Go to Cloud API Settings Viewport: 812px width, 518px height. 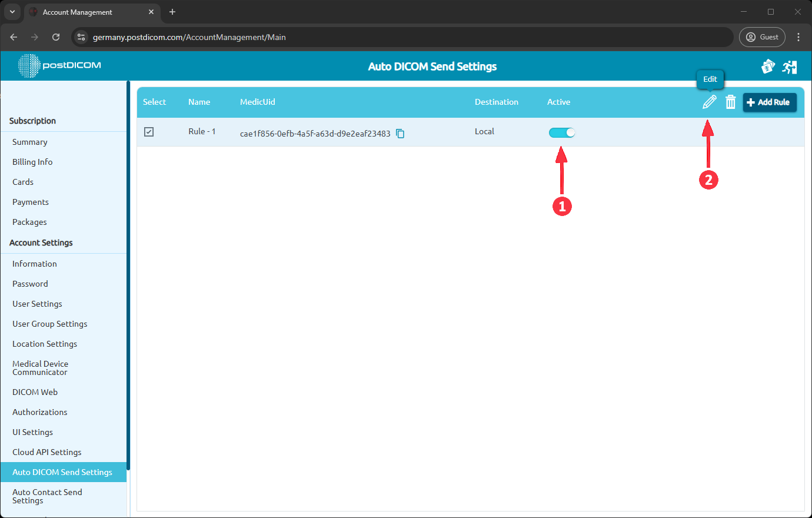point(46,452)
